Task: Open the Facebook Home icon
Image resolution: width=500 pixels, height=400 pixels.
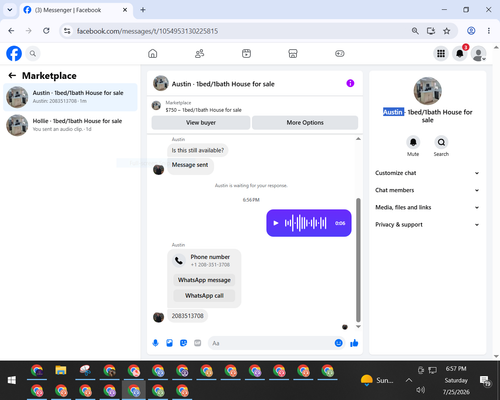Action: 153,53
